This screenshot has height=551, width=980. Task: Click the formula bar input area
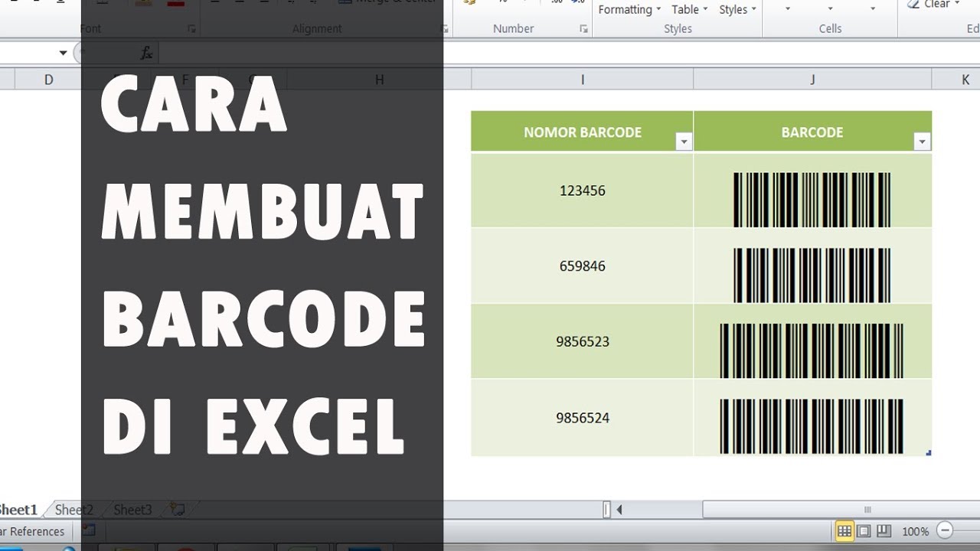[568, 53]
